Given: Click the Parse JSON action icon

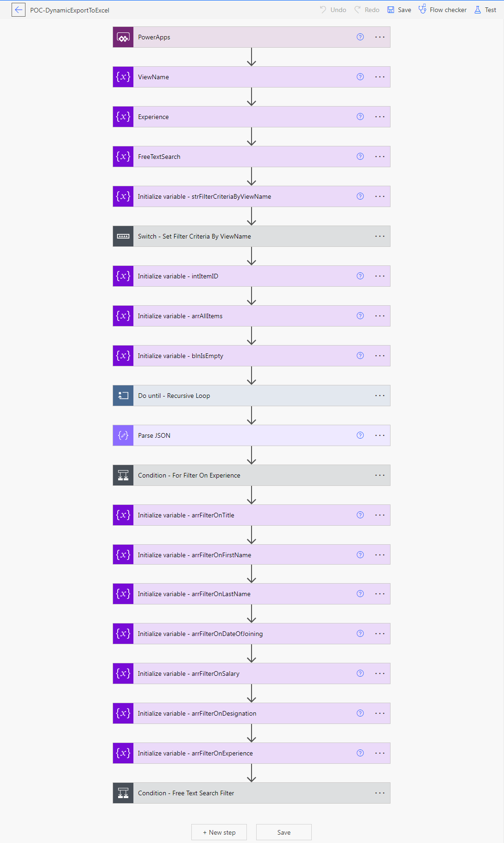Looking at the screenshot, I should click(x=123, y=435).
